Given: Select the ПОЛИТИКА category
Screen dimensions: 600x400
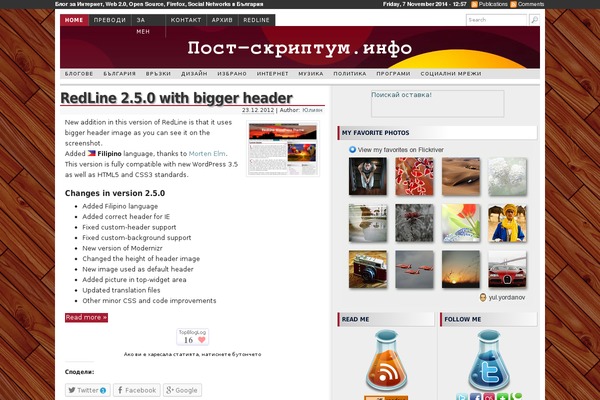Looking at the screenshot, I should click(350, 73).
